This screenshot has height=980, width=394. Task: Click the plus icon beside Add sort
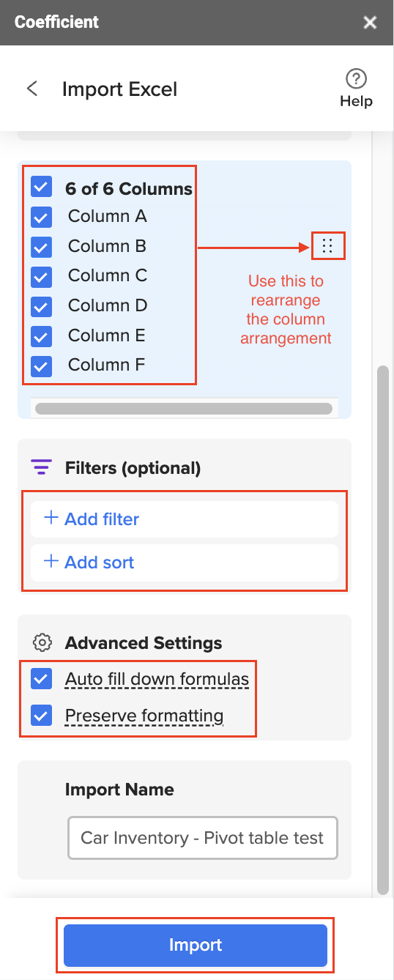pos(51,562)
